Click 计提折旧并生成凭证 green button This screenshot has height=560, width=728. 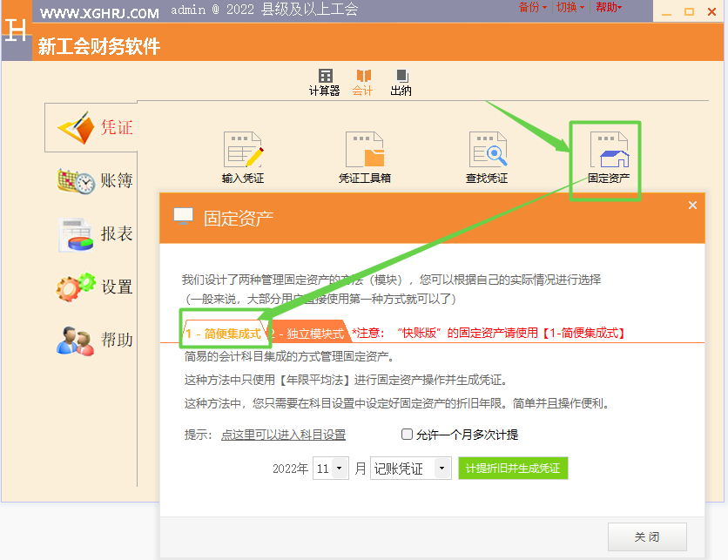coord(513,469)
